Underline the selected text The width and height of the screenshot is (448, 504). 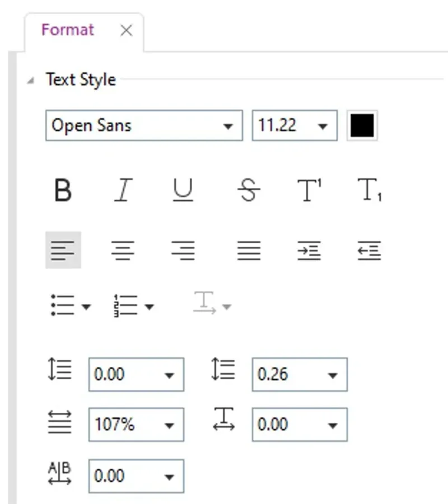[x=184, y=191]
